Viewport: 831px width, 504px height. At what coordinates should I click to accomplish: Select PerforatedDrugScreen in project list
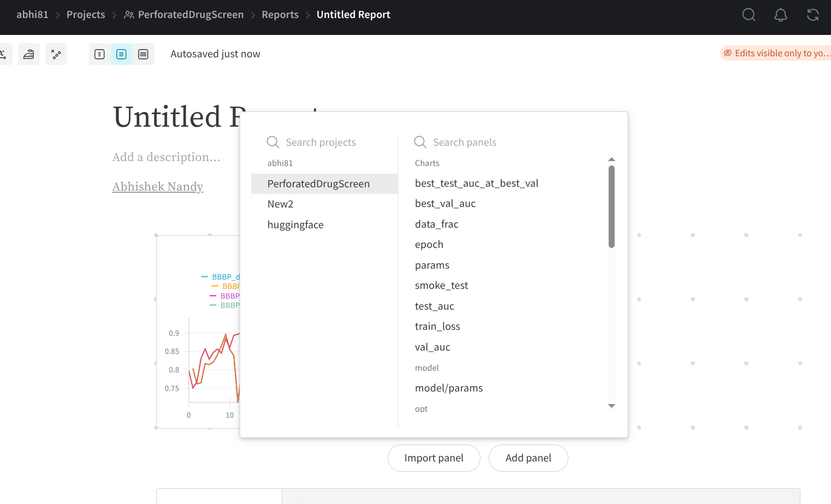tap(318, 184)
